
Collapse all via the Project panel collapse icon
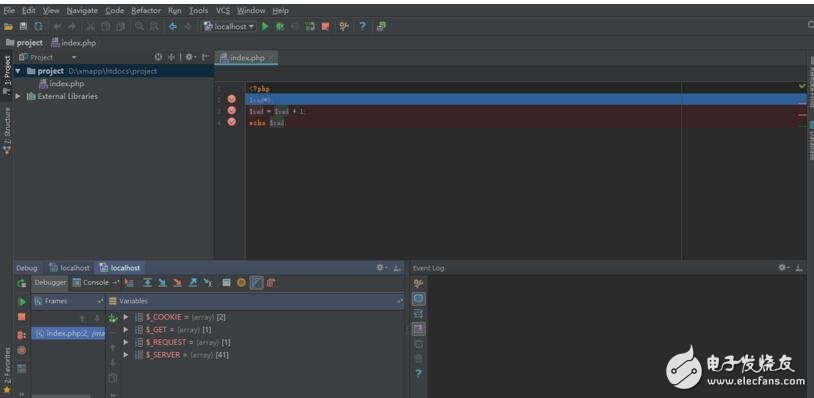[171, 57]
